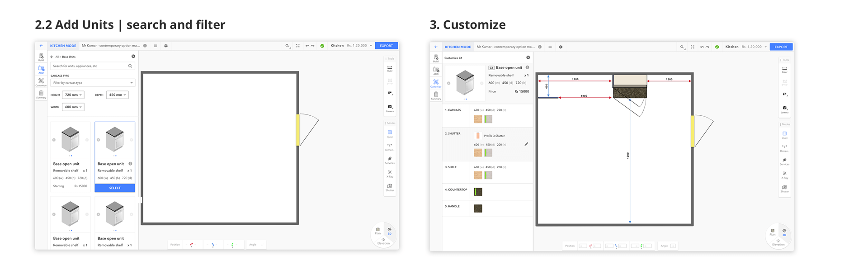Screen dimensions: 868x270
Task: Undo the last action in the Add Units window
Action: [x=307, y=46]
